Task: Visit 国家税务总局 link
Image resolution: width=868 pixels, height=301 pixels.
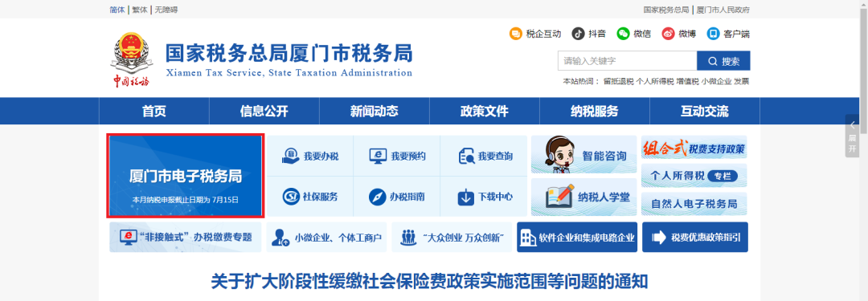Action: pos(666,10)
